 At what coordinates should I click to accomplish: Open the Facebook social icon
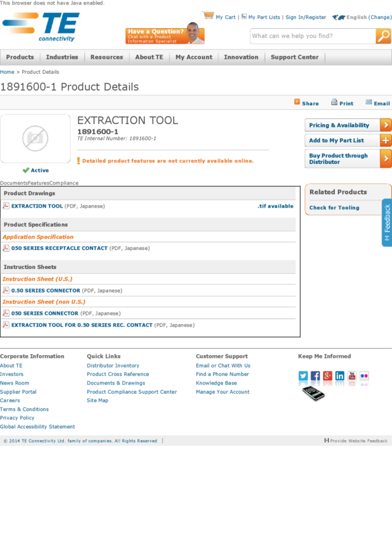(315, 375)
